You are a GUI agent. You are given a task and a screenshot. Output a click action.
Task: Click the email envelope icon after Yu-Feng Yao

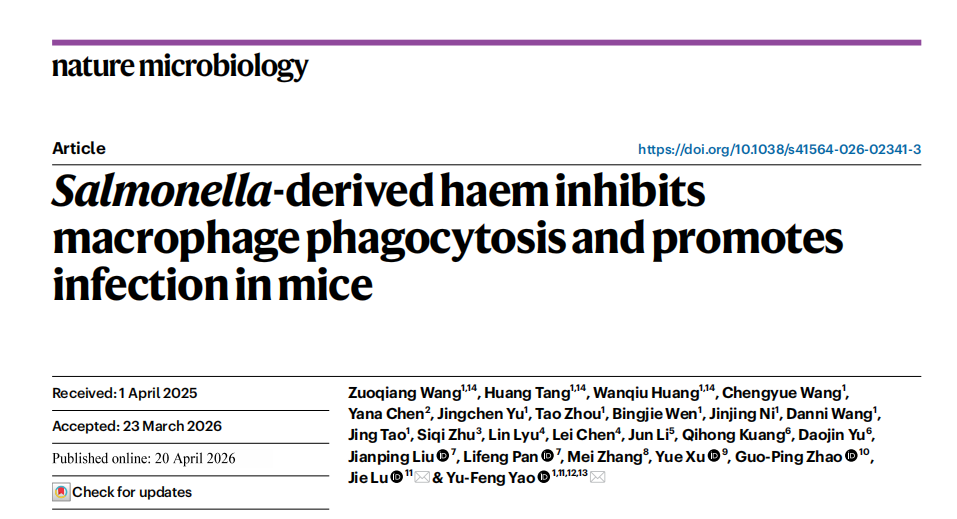(598, 477)
